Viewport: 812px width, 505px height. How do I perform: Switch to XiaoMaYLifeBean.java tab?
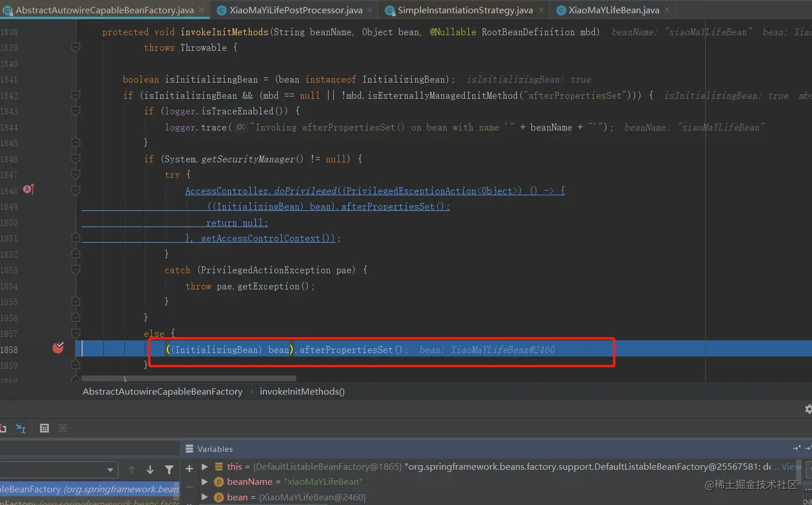pyautogui.click(x=613, y=10)
